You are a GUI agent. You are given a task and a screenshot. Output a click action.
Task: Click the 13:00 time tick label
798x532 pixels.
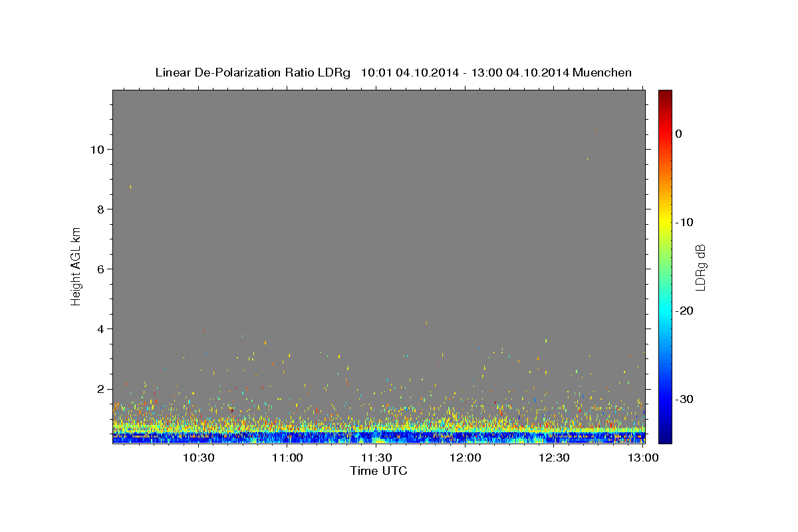pos(643,458)
